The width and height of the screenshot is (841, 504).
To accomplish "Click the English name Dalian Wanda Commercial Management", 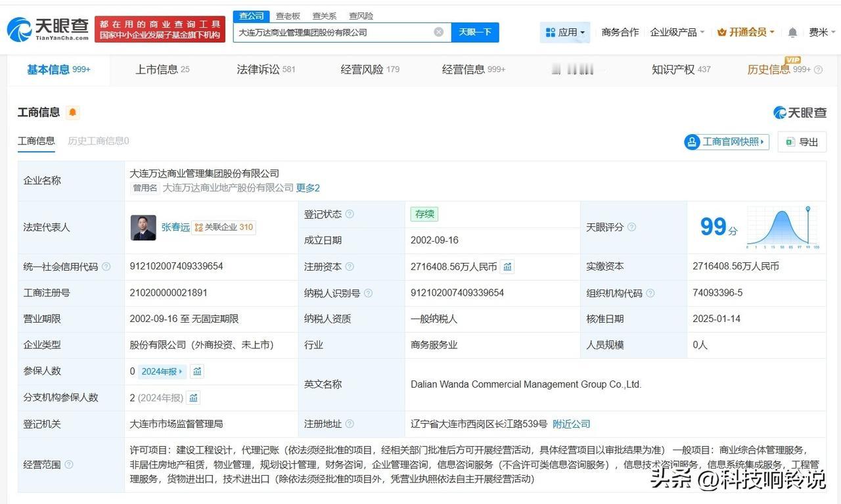I will [x=526, y=384].
